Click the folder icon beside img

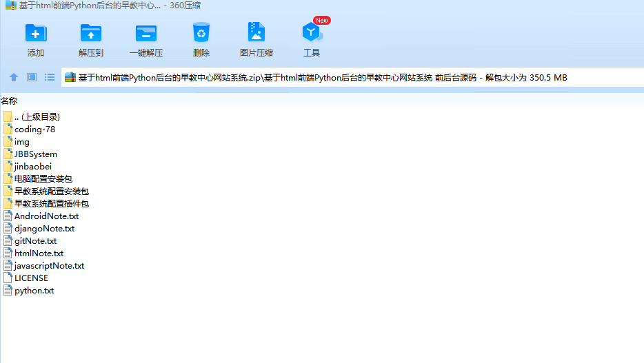8,142
